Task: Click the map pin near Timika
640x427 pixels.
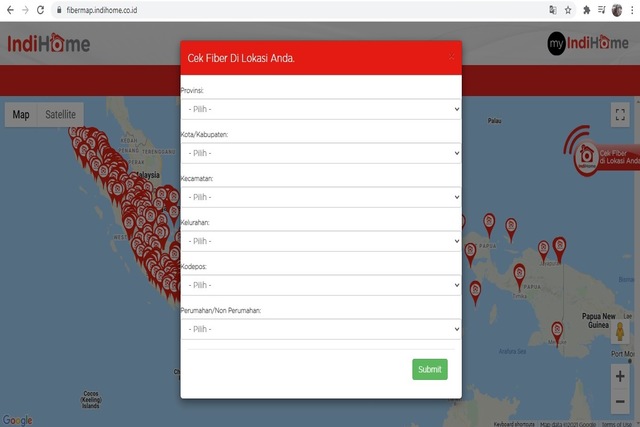Action: pos(519,276)
